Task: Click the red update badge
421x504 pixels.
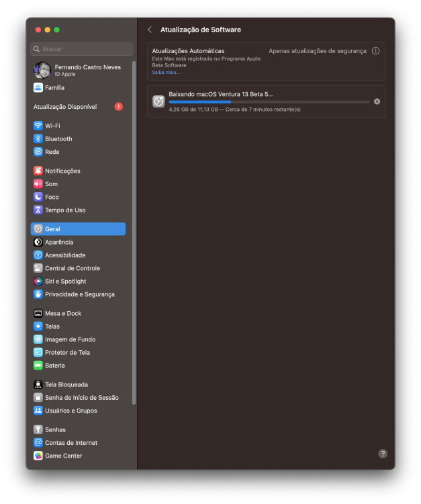Action: [118, 107]
